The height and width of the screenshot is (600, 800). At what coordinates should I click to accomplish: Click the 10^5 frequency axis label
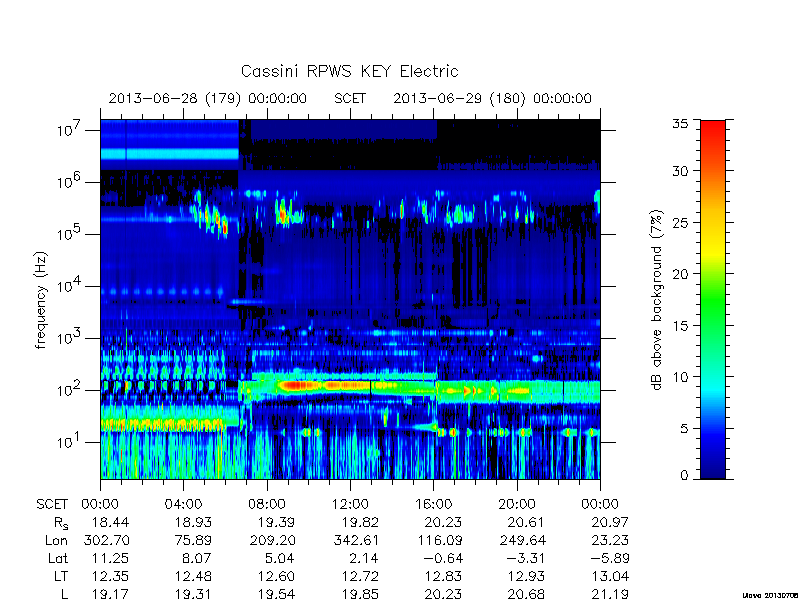coord(70,234)
